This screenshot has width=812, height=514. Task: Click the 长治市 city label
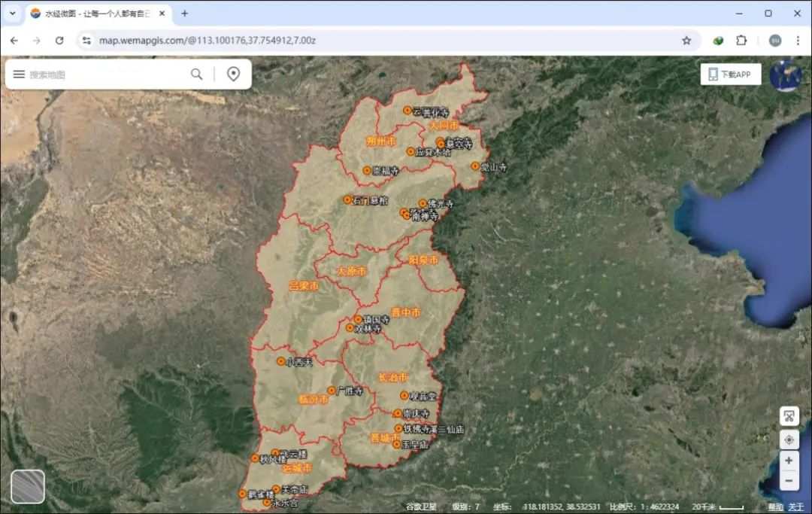pos(393,377)
